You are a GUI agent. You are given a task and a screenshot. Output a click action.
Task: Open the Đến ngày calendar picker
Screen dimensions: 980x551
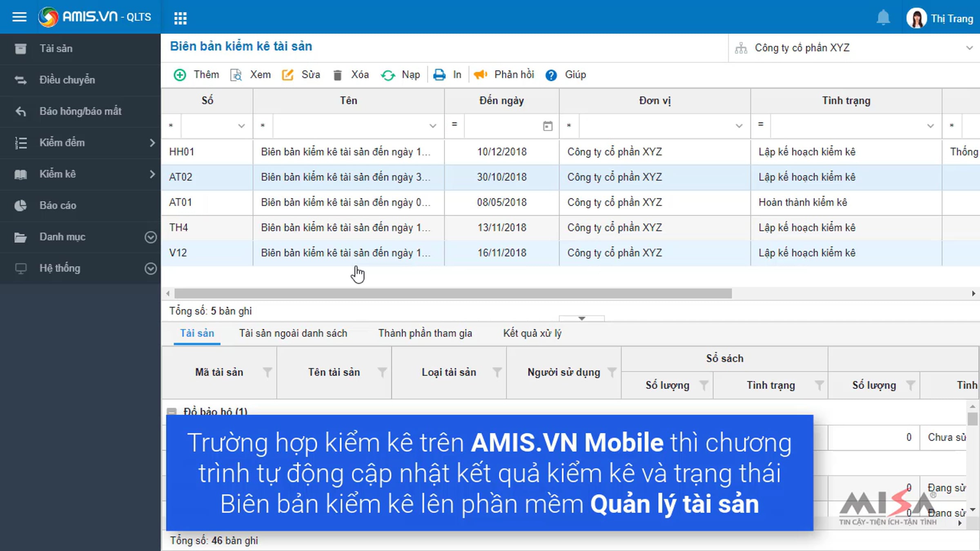[x=548, y=126]
